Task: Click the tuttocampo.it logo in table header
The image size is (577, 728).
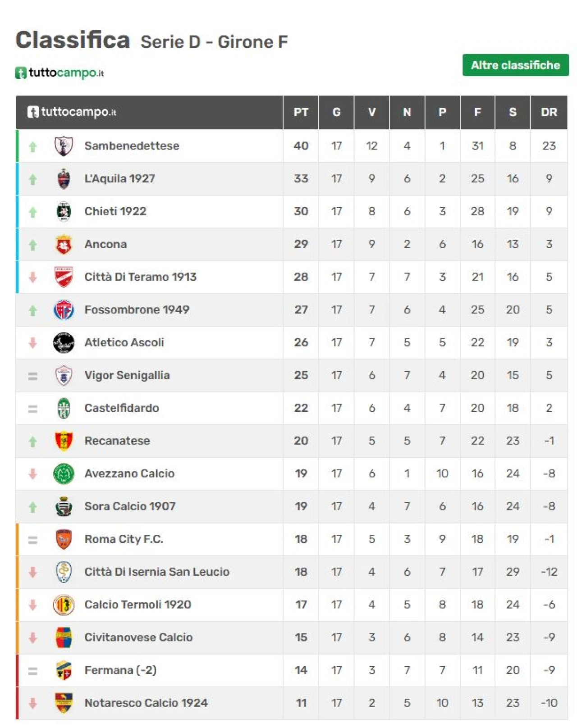Action: [x=72, y=112]
